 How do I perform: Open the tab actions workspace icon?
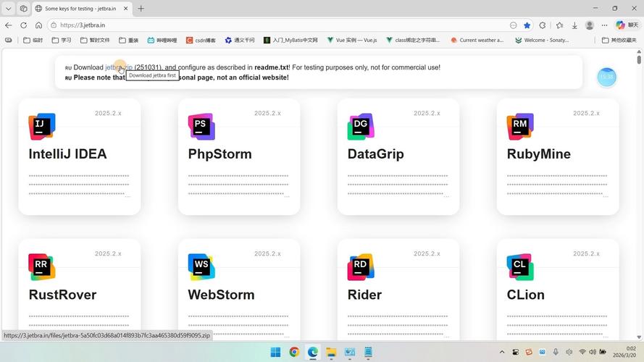(x=23, y=8)
